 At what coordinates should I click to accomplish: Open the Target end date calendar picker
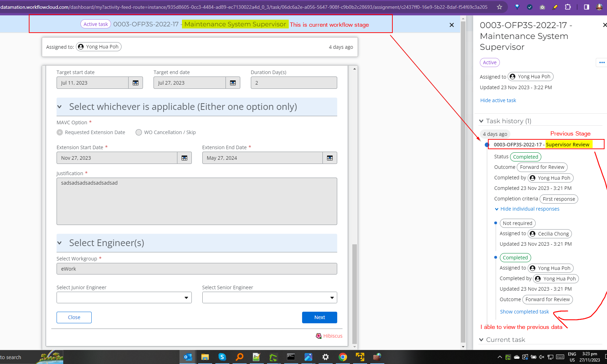pos(233,83)
